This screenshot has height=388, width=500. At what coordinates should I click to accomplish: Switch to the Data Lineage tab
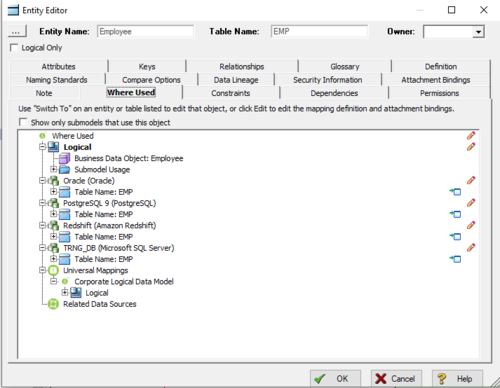[x=236, y=80]
